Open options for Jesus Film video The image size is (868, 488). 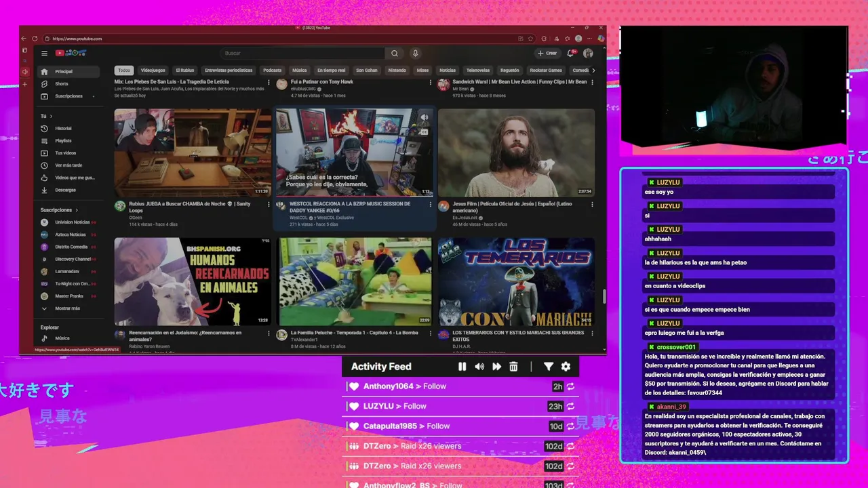592,204
